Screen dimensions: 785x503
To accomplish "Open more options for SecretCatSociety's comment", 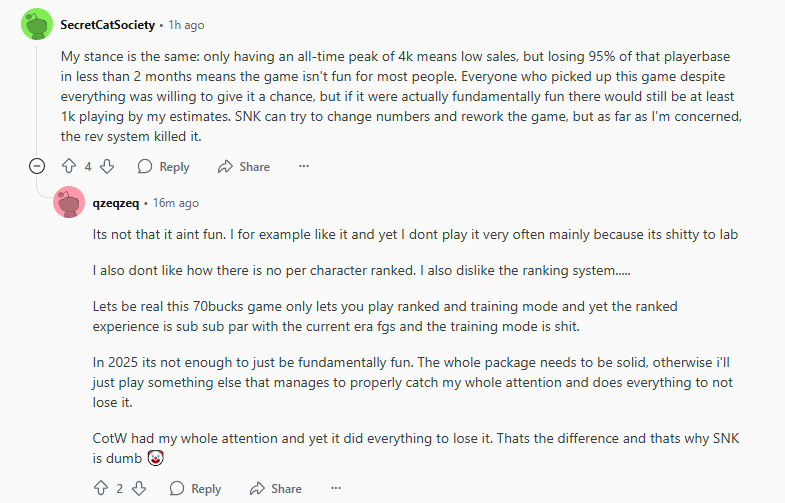I will tap(304, 167).
